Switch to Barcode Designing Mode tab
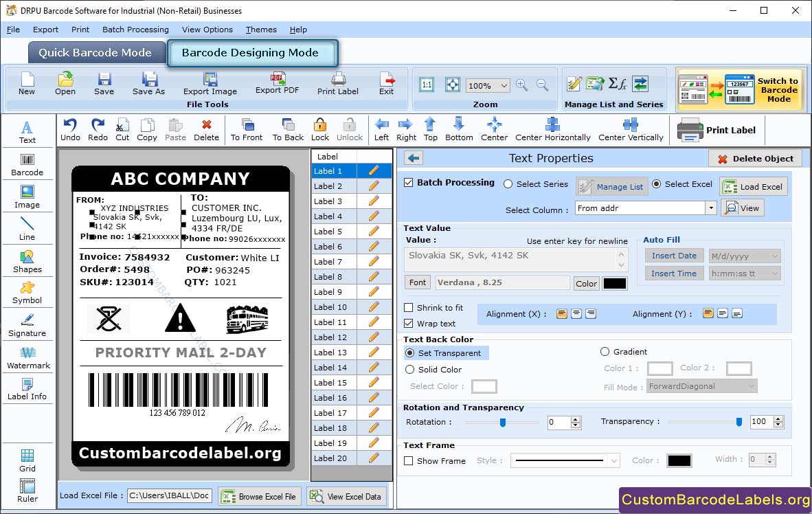This screenshot has height=514, width=812. (x=252, y=53)
